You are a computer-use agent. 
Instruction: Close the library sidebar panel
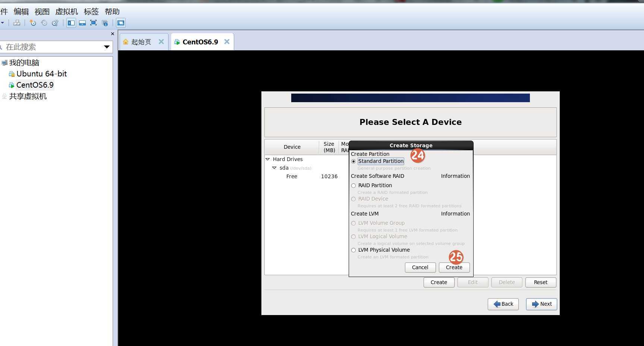(113, 34)
